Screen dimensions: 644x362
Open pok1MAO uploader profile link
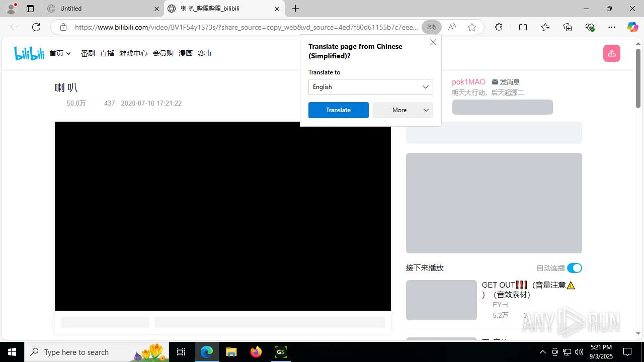point(468,82)
